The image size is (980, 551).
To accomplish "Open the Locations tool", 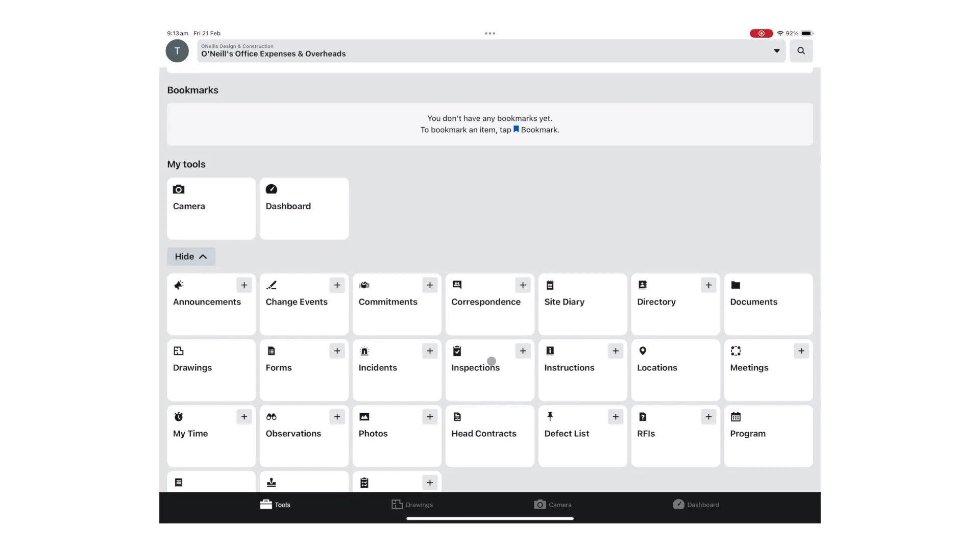I will point(675,370).
